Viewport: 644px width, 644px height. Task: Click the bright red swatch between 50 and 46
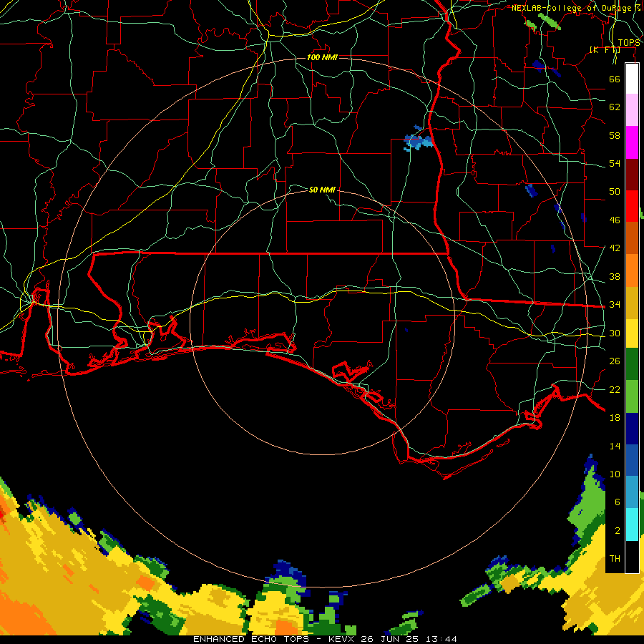coord(632,206)
